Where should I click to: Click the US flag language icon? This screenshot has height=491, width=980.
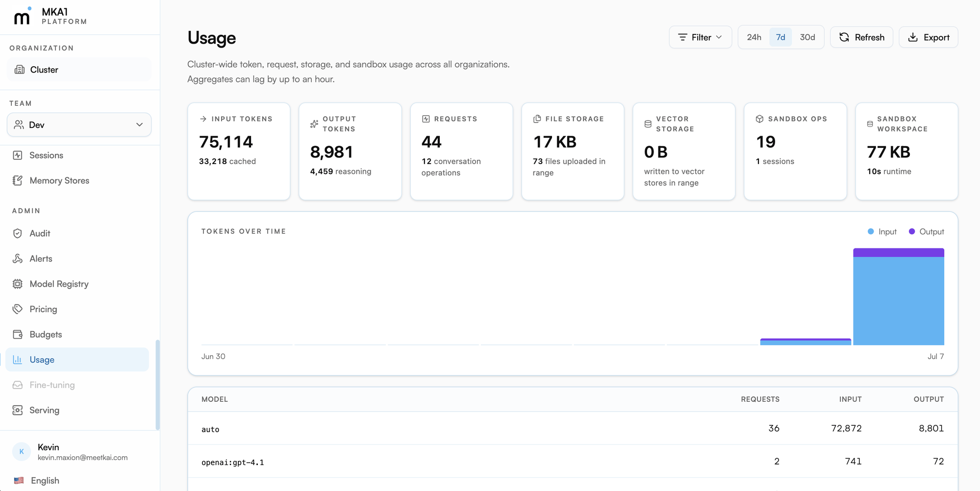[x=19, y=480]
